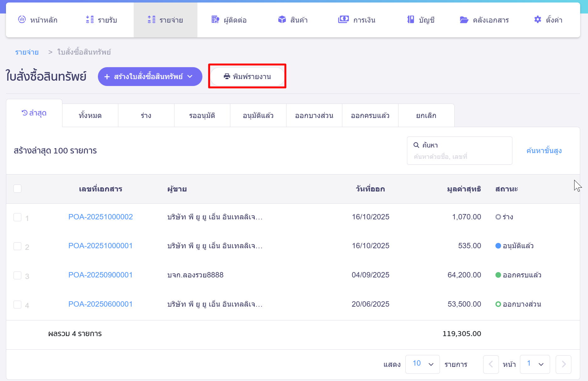The image size is (588, 381).
Task: Open the คลังเอกสาร folder icon
Action: [464, 20]
